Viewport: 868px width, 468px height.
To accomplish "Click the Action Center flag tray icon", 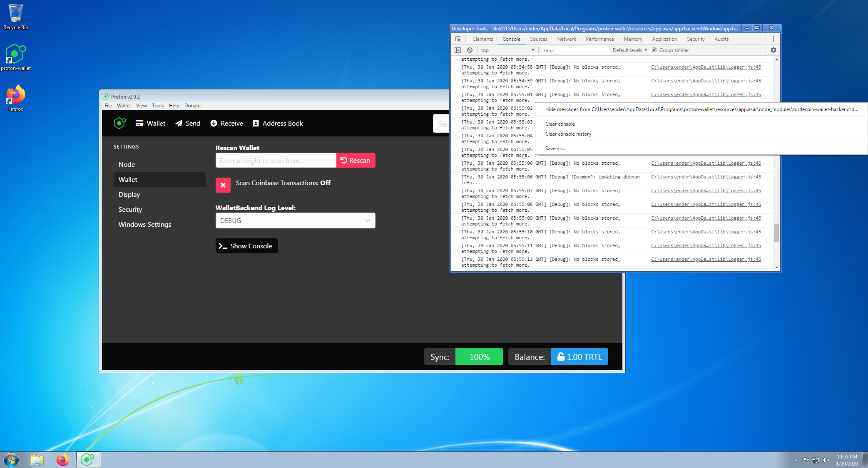I will [x=806, y=460].
